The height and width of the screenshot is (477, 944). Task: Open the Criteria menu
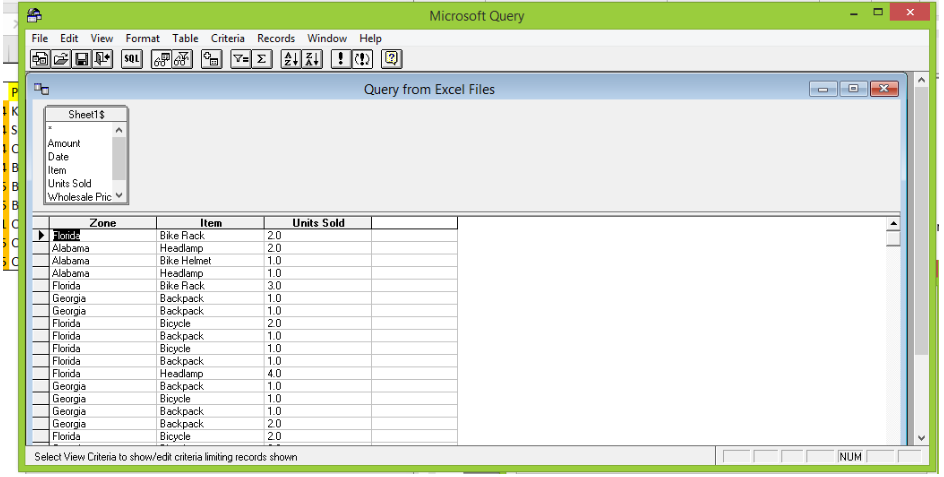tap(228, 38)
